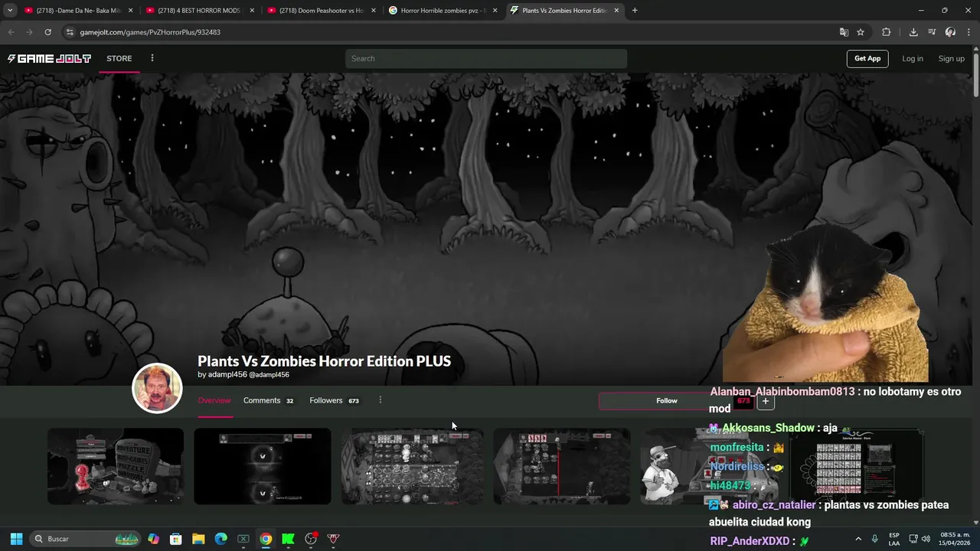The height and width of the screenshot is (551, 980).
Task: Go forward in browser history
Action: pos(29,32)
